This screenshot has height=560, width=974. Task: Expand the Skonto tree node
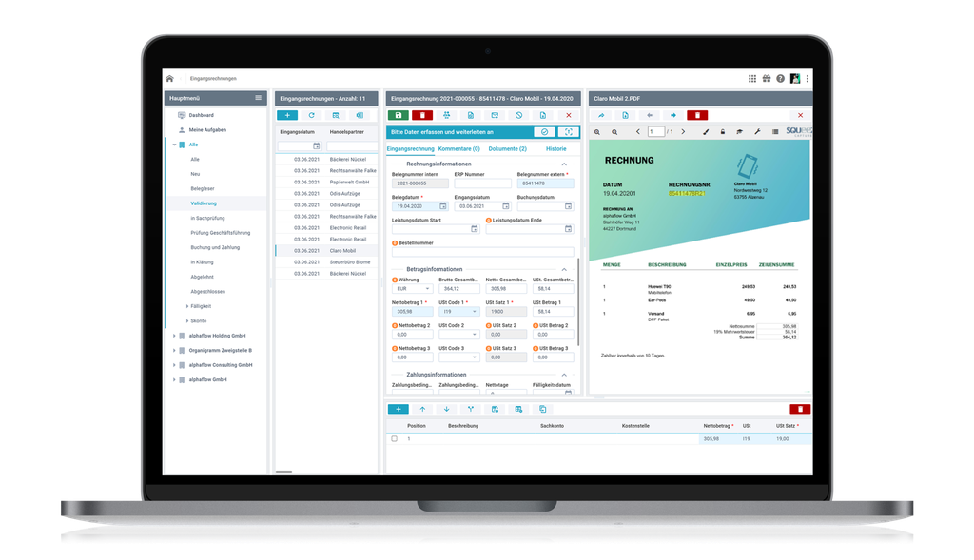[x=187, y=321]
